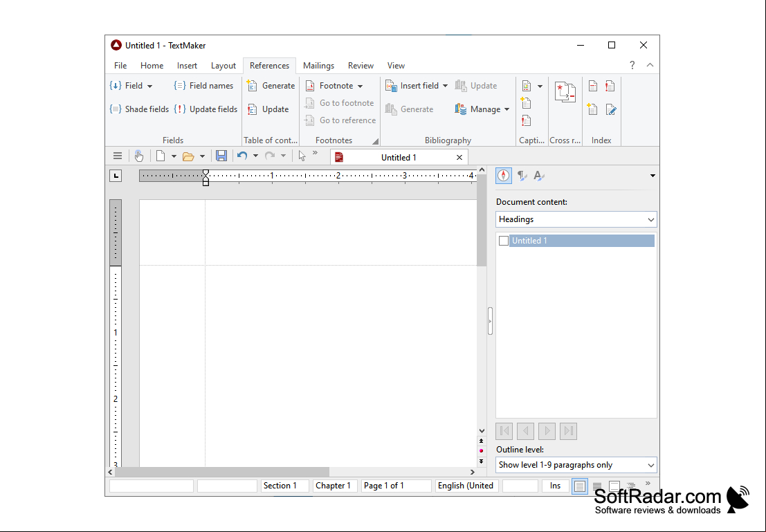Open the File menu
The image size is (766, 532).
120,66
